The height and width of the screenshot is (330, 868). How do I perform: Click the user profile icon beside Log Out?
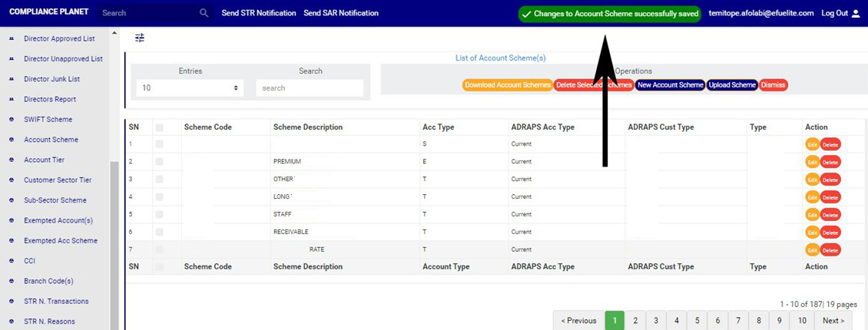856,13
